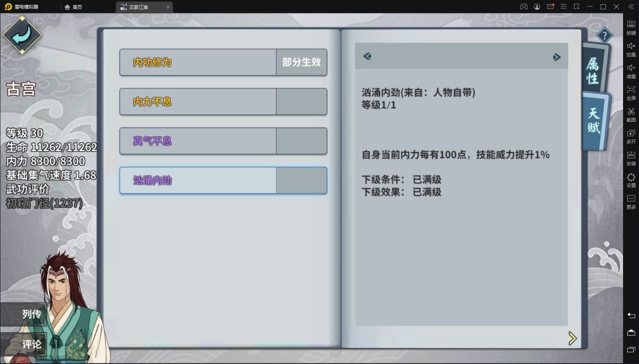639x364 pixels.
Task: Select the 内力不息 skill entry
Action: coord(223,102)
